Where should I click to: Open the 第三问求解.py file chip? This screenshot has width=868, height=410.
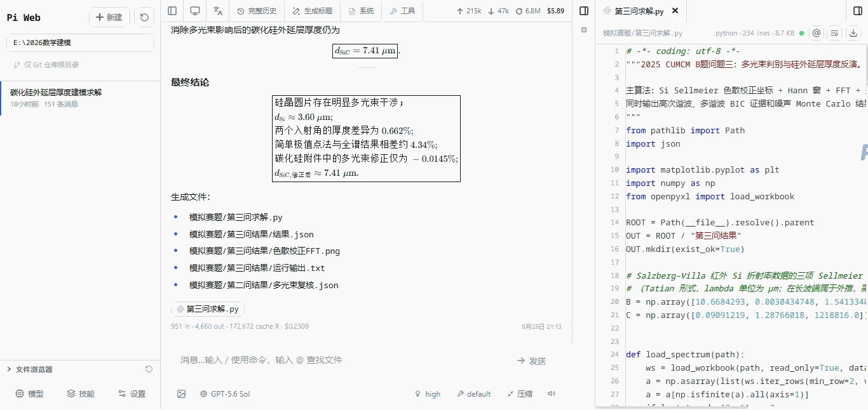(x=208, y=309)
